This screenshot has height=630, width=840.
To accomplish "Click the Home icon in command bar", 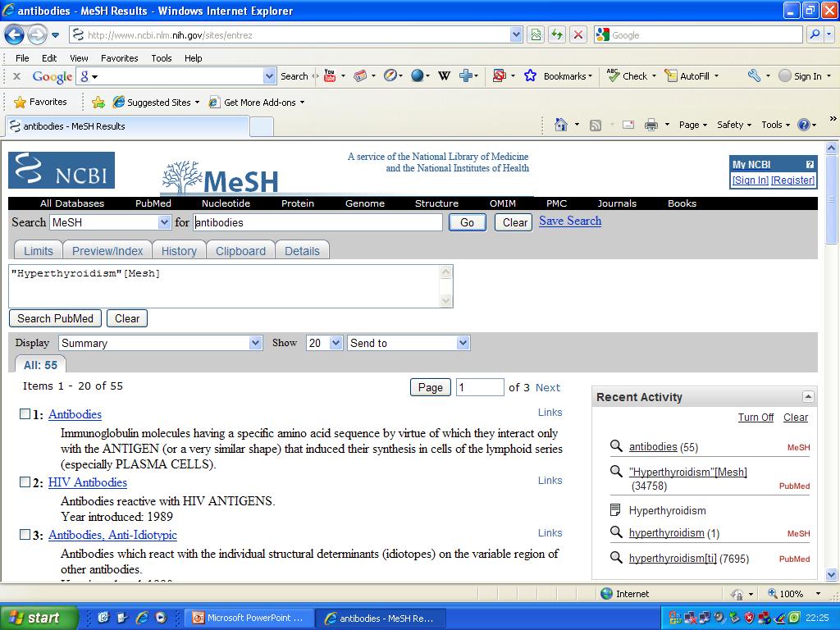I will pyautogui.click(x=561, y=125).
